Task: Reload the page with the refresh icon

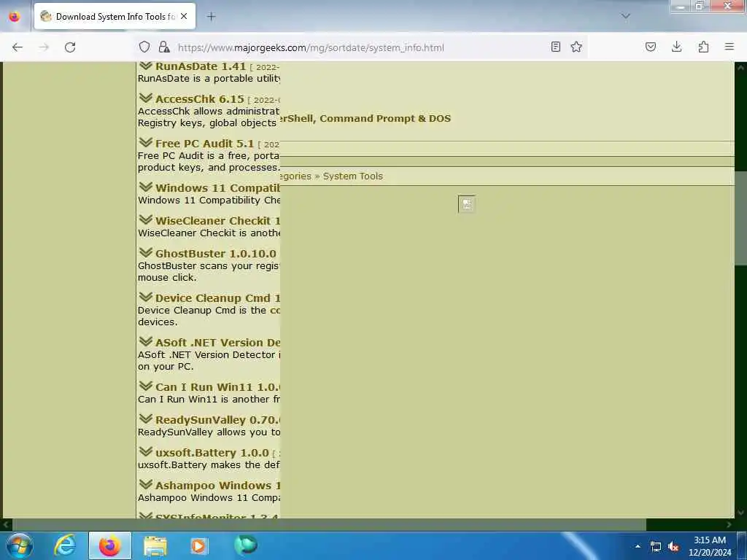Action: pos(70,47)
